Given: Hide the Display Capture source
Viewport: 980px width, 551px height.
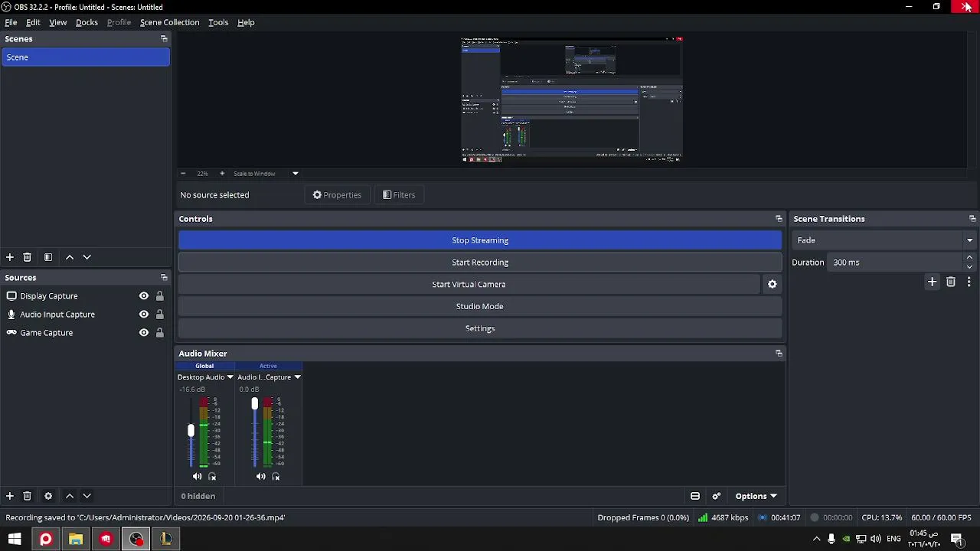Looking at the screenshot, I should (144, 296).
